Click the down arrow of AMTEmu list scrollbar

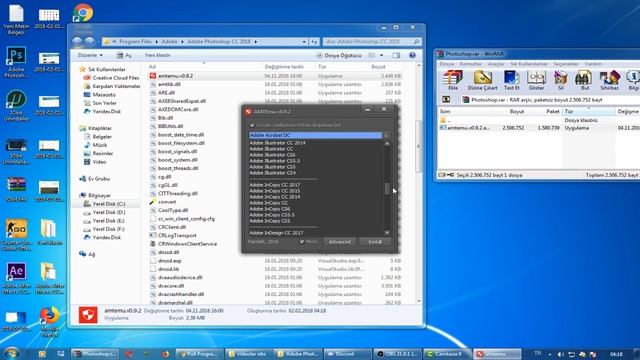coord(387,232)
